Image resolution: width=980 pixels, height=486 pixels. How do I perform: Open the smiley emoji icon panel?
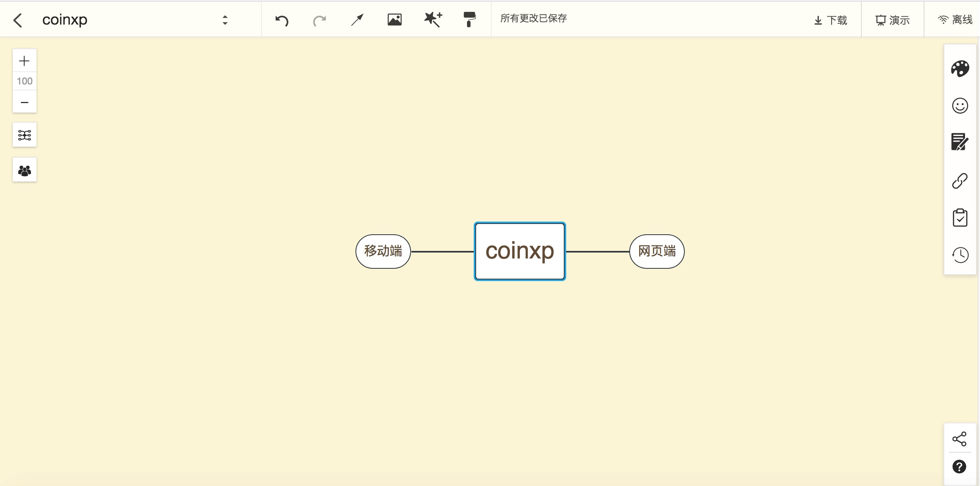click(960, 106)
